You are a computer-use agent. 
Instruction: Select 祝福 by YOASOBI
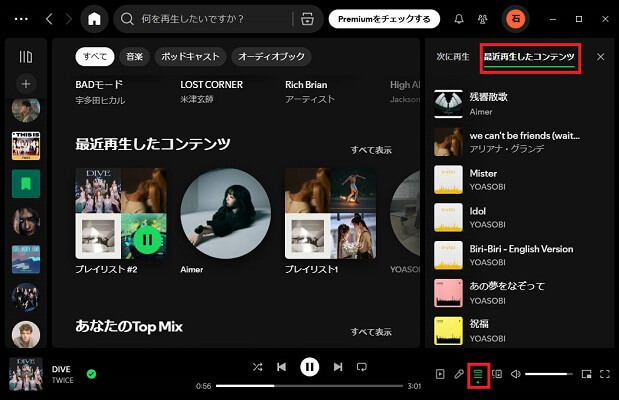[x=519, y=331]
